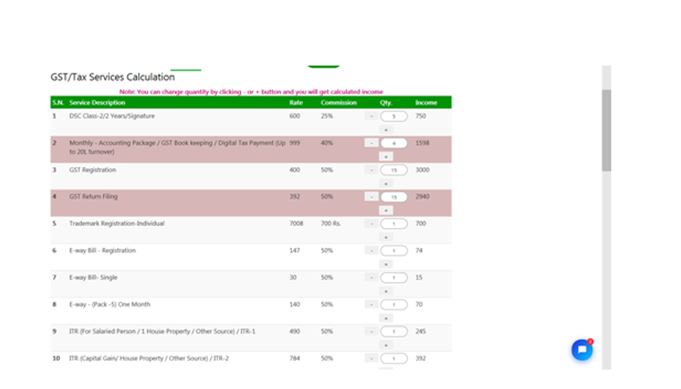Decrease E-way (Pack -5) One Month quantity

pos(371,305)
